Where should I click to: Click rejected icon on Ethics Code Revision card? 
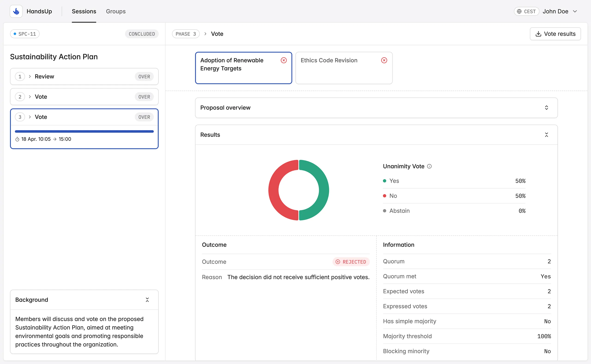tap(384, 60)
